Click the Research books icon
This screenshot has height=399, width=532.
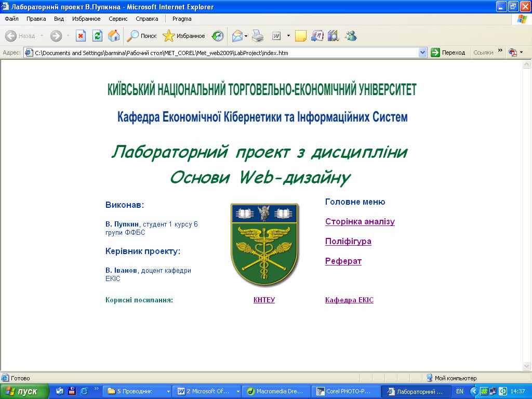pos(334,36)
